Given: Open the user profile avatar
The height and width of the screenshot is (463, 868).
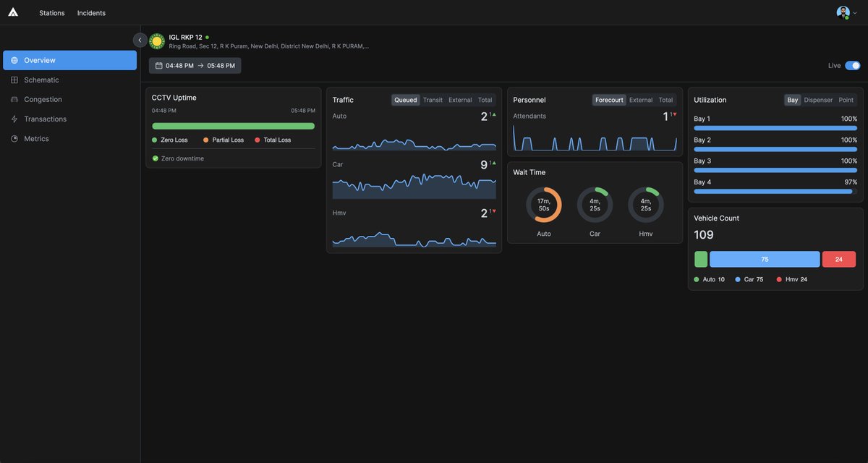Looking at the screenshot, I should 843,12.
